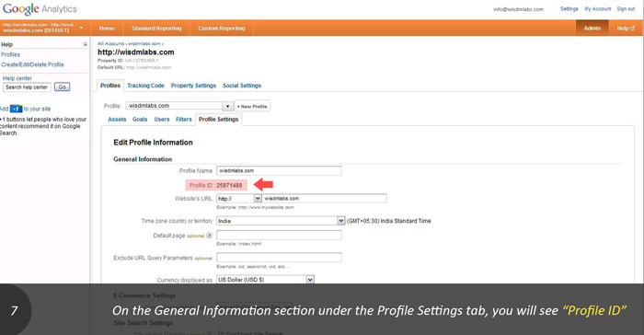Click the Website's URL text field
The height and width of the screenshot is (335, 644).
(325, 199)
